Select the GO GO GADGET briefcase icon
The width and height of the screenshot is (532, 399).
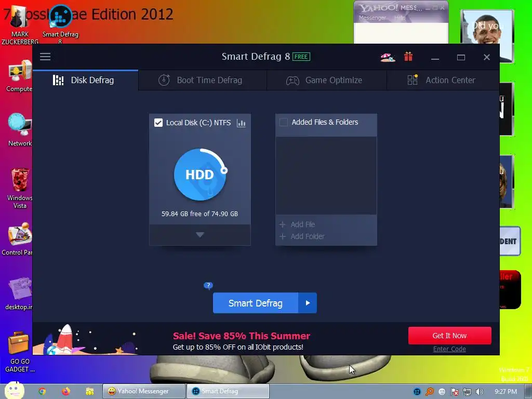point(19,352)
